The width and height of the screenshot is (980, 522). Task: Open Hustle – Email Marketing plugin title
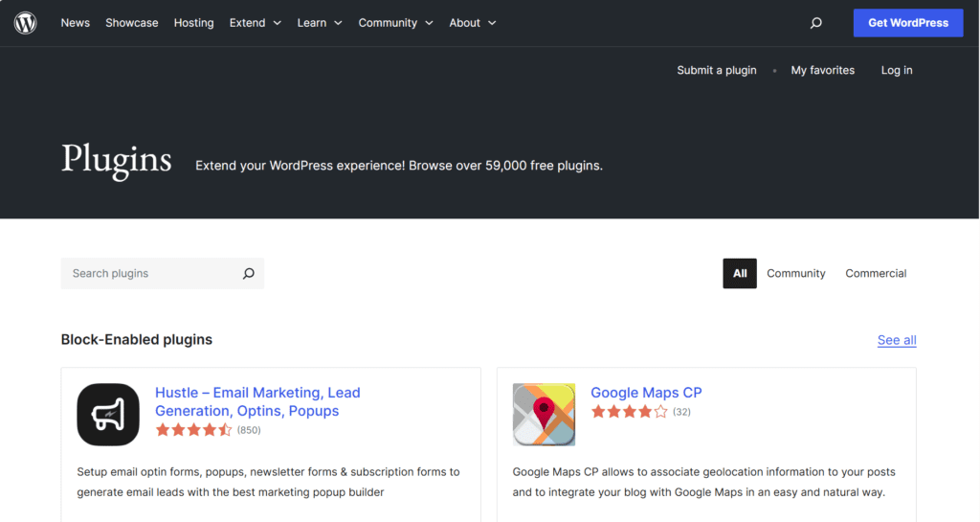click(x=257, y=401)
